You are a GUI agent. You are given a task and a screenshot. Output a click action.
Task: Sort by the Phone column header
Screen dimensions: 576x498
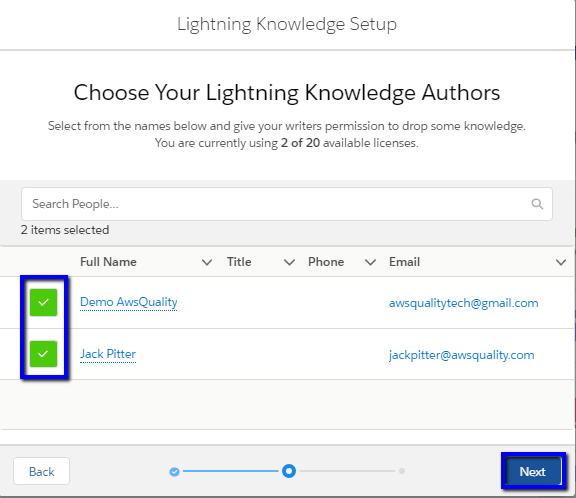point(326,262)
